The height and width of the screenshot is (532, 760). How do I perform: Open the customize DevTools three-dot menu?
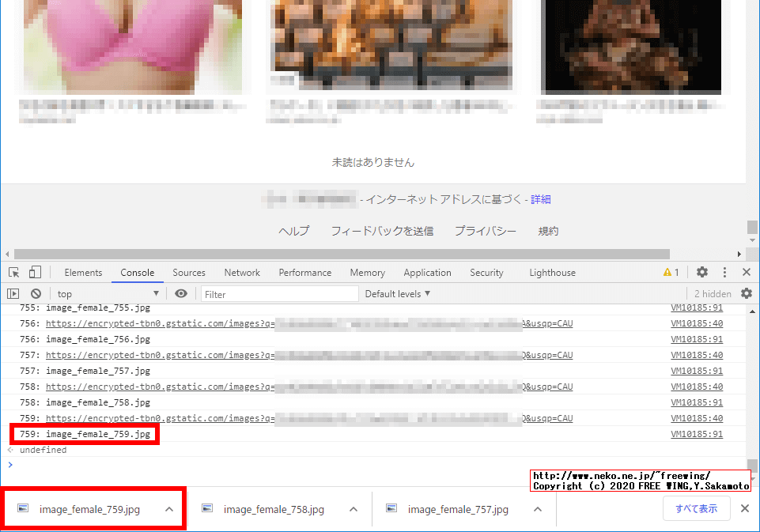(x=724, y=272)
